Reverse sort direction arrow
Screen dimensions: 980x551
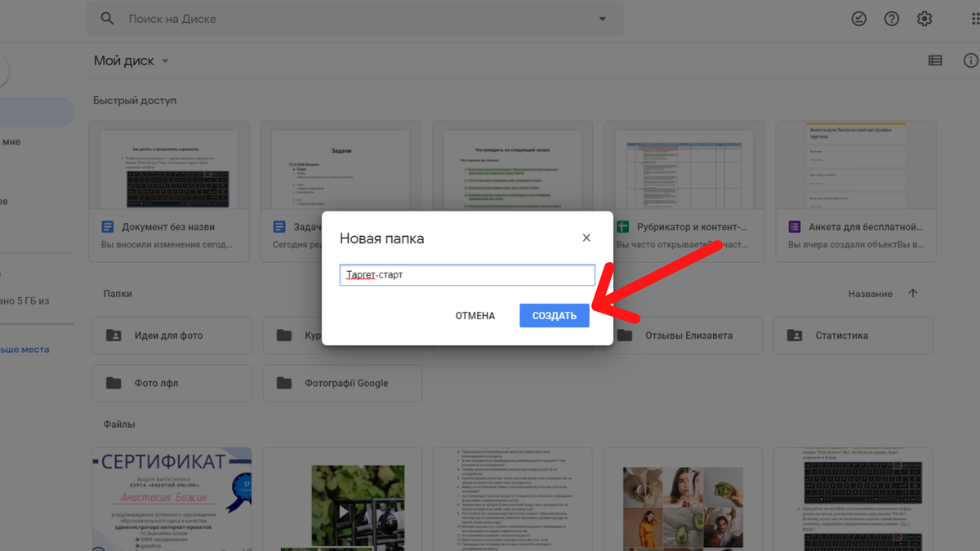pyautogui.click(x=913, y=294)
